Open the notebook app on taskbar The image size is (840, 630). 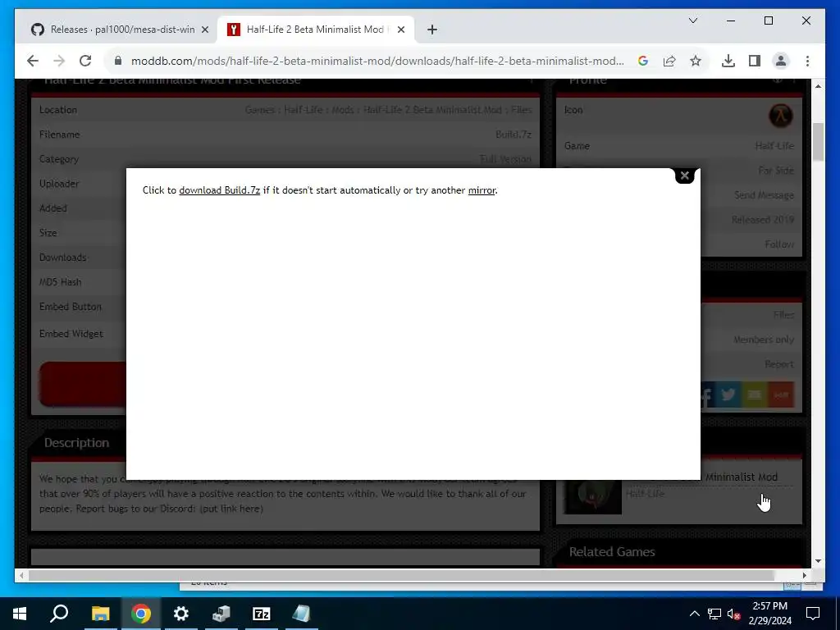pos(302,614)
